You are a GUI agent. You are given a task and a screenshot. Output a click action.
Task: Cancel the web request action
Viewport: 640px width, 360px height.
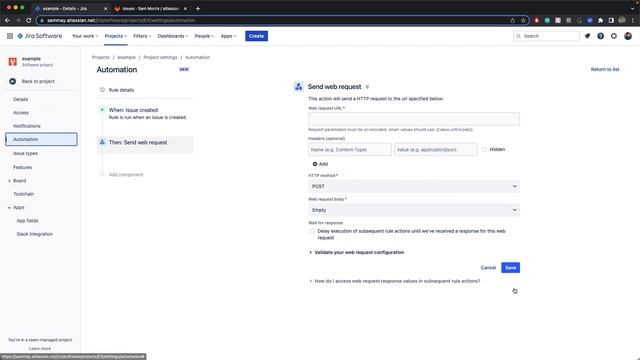[x=488, y=268]
